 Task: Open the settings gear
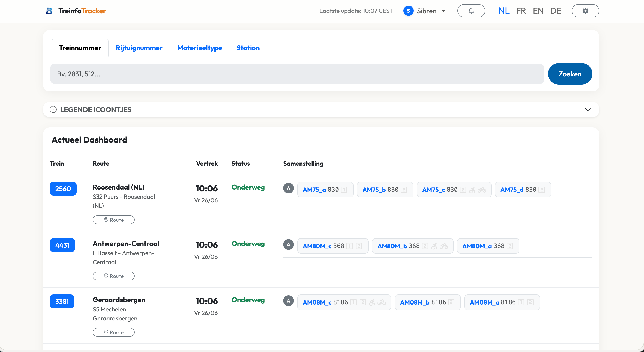[585, 11]
